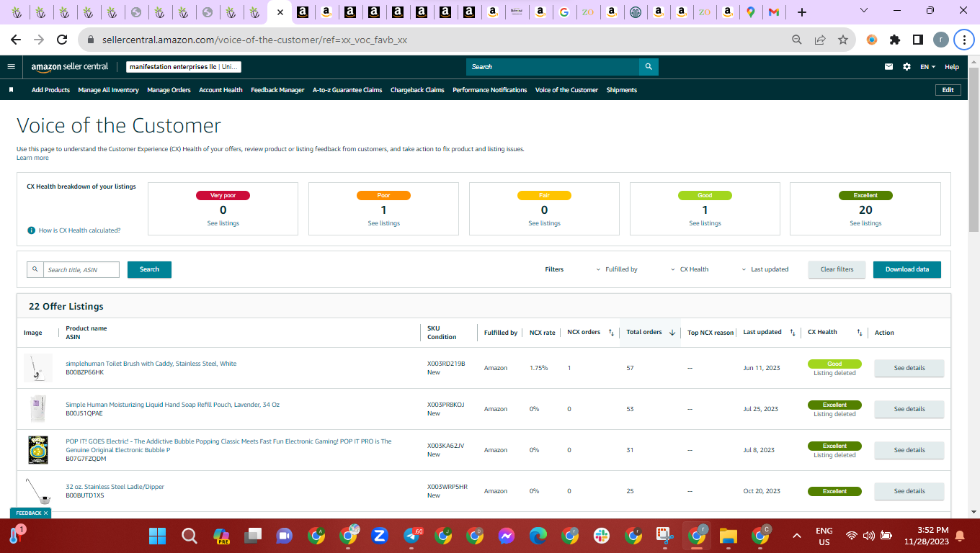Expand the CX Health filter dropdown
The image size is (980, 553).
[x=690, y=269]
